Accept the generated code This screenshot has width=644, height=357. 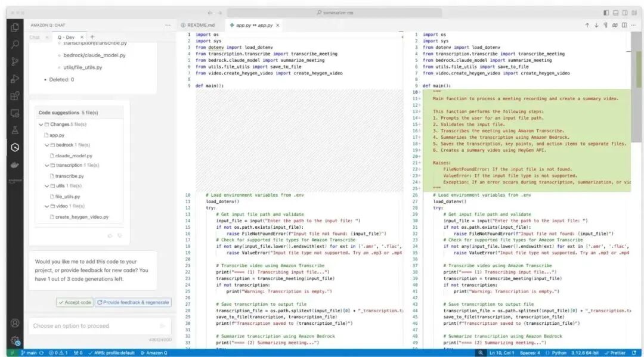[75, 302]
